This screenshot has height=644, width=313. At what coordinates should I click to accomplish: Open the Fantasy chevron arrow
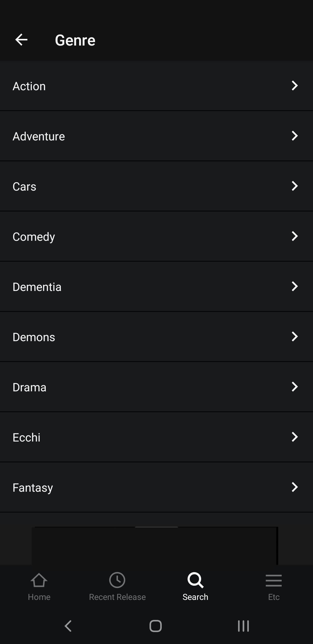(x=295, y=487)
